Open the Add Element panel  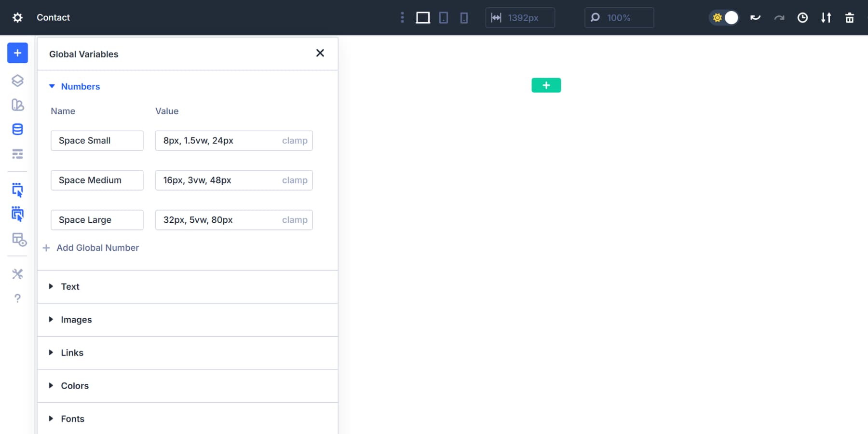point(17,53)
